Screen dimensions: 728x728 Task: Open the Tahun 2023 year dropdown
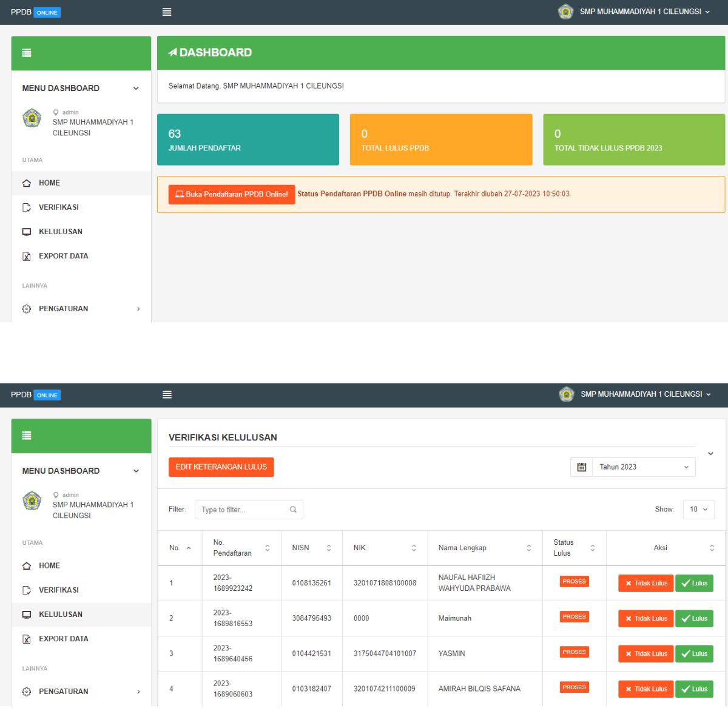coord(644,467)
